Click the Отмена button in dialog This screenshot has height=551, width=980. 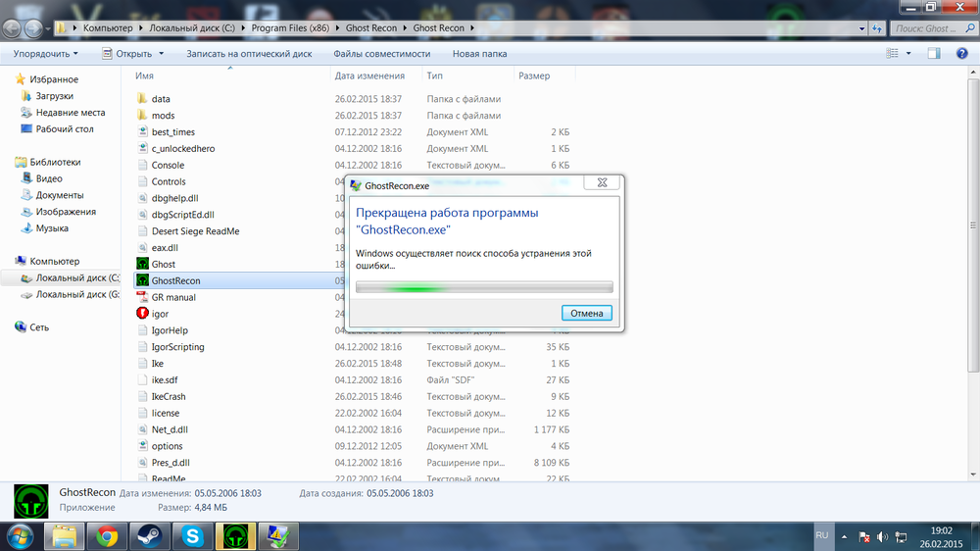tap(587, 313)
